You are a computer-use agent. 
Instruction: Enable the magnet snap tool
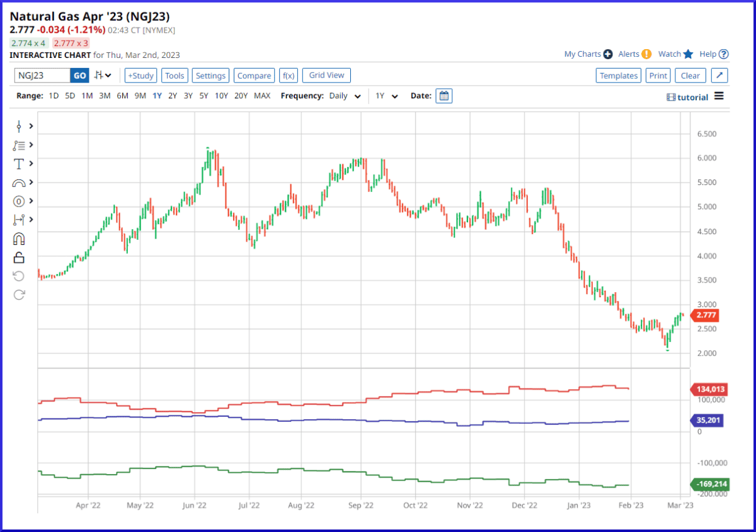19,238
